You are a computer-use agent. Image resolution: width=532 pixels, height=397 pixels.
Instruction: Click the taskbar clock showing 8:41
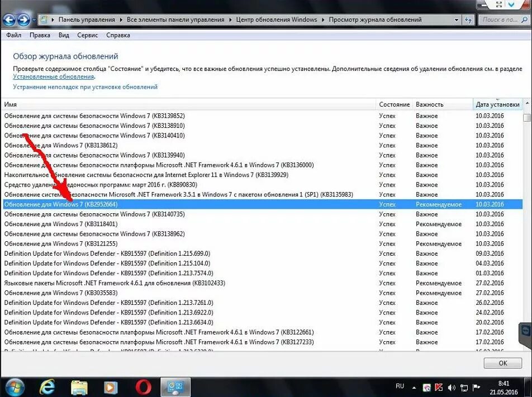coord(504,388)
